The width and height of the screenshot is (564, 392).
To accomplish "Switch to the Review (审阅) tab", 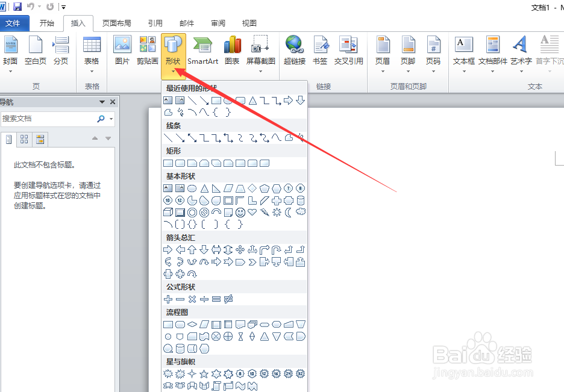I will pos(218,23).
